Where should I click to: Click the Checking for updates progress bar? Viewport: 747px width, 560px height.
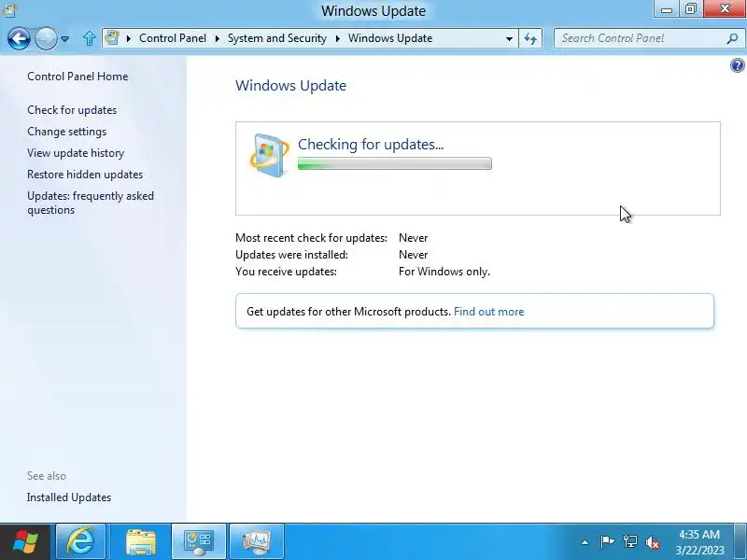394,164
